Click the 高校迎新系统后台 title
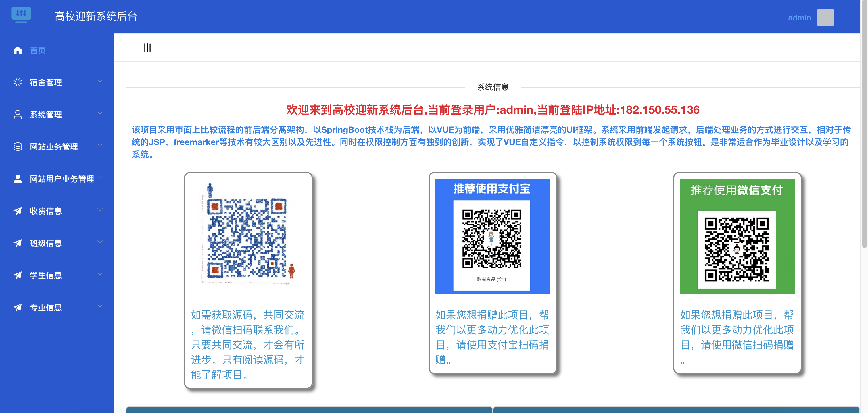Viewport: 868px width, 413px height. [96, 16]
